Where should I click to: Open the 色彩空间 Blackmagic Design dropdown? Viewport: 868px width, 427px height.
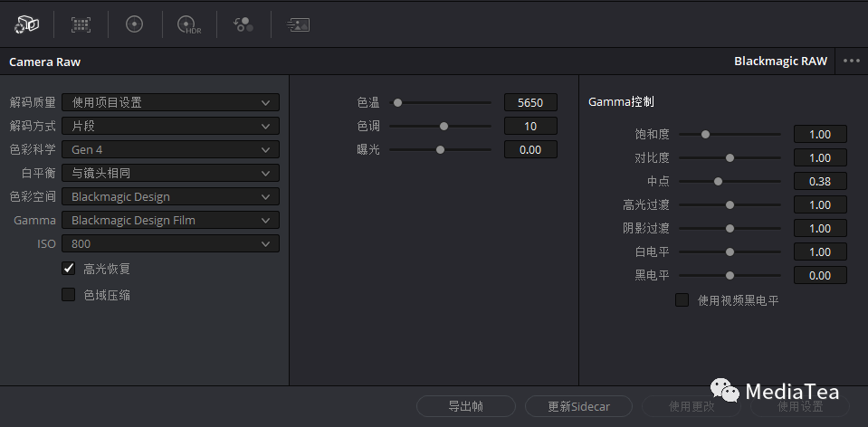click(170, 196)
